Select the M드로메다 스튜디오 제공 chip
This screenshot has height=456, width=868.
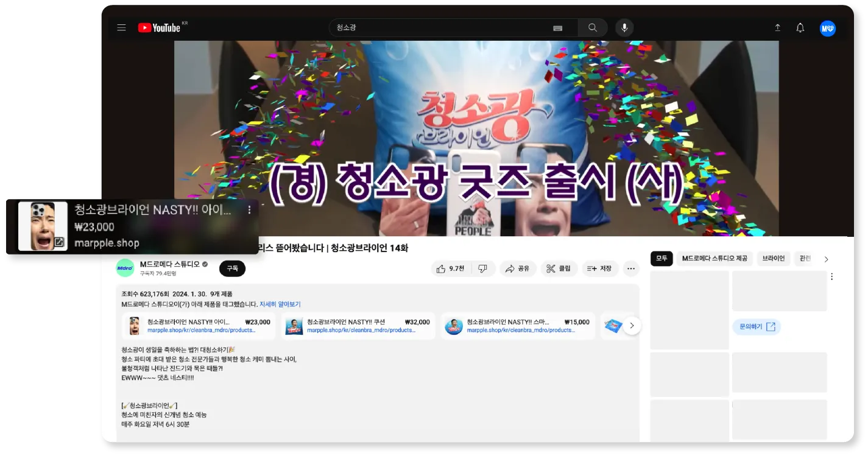click(715, 259)
